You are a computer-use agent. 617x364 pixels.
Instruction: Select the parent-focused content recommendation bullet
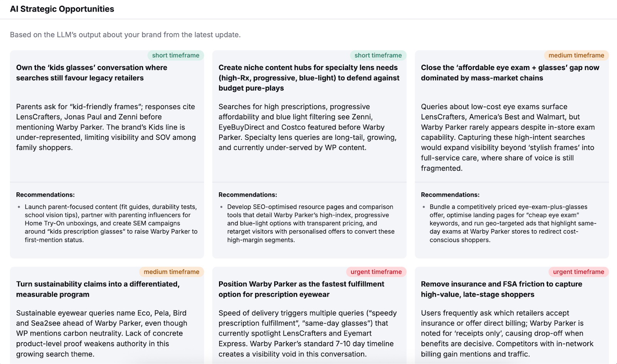coord(111,223)
